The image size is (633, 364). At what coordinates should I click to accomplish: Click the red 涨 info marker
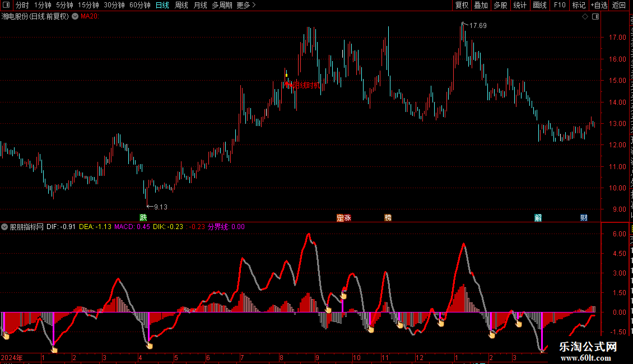click(x=347, y=218)
